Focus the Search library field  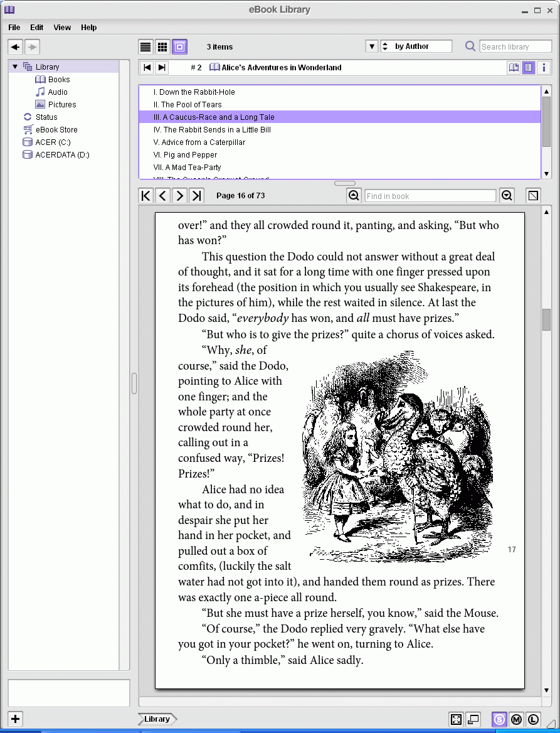pos(515,46)
